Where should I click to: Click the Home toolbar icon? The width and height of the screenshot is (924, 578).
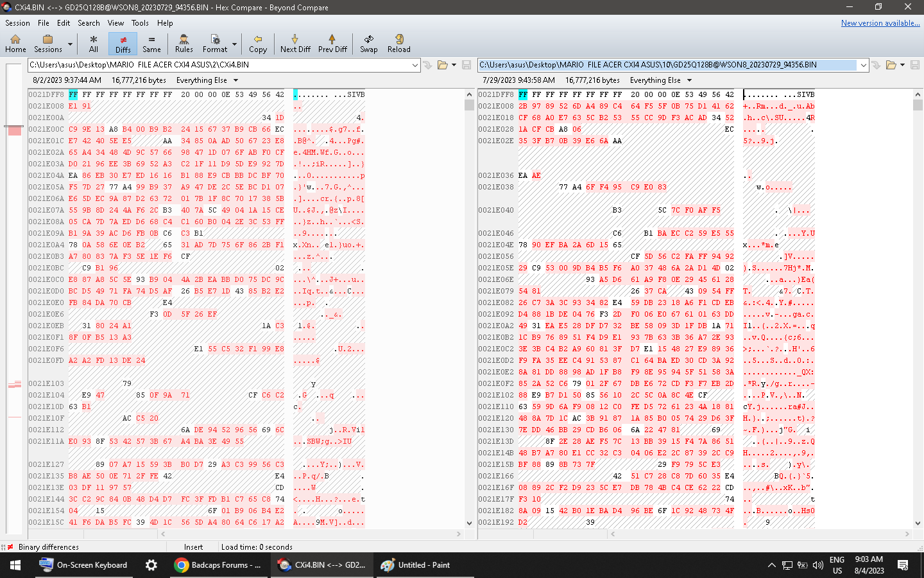[15, 43]
